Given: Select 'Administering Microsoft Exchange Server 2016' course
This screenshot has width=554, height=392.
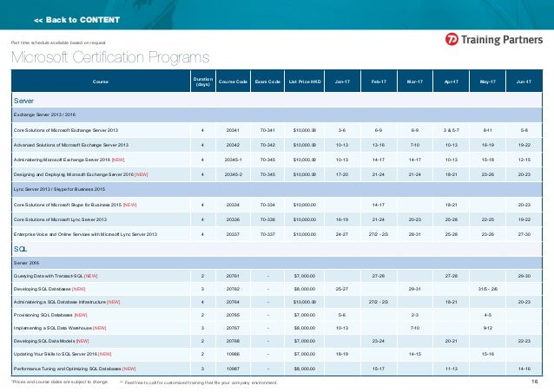Looking at the screenshot, I should click(69, 160).
